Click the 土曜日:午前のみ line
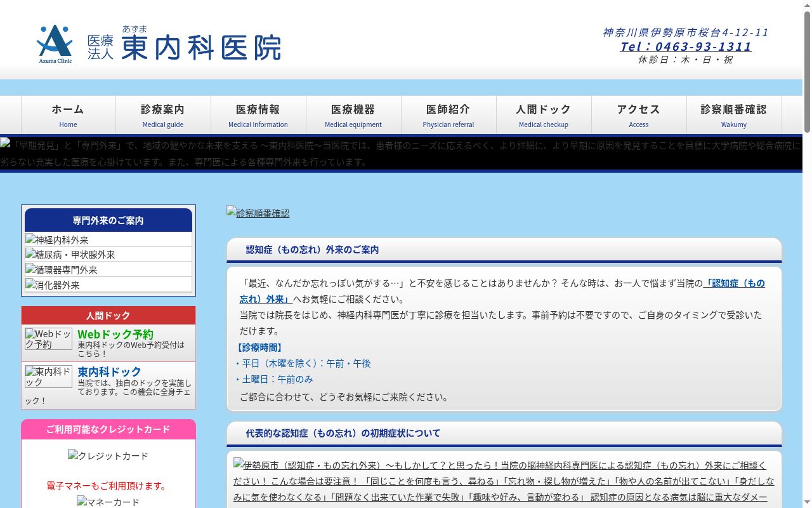812x508 pixels. 273,379
